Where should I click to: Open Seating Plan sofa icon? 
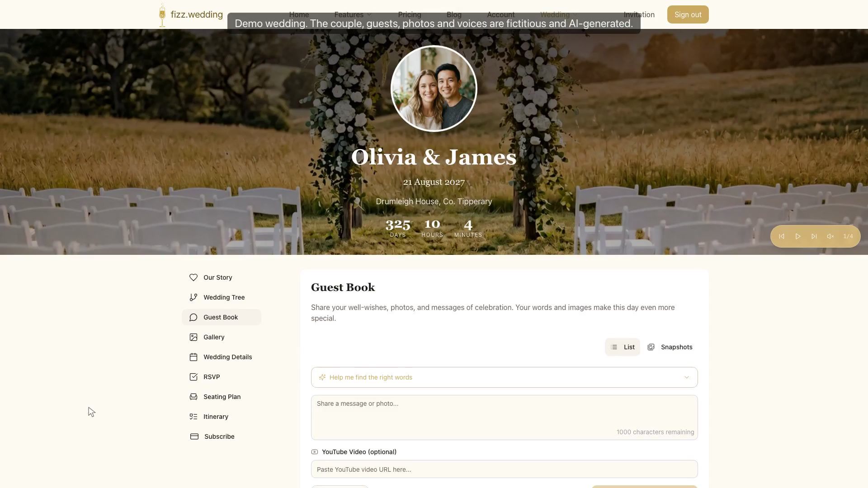(193, 397)
